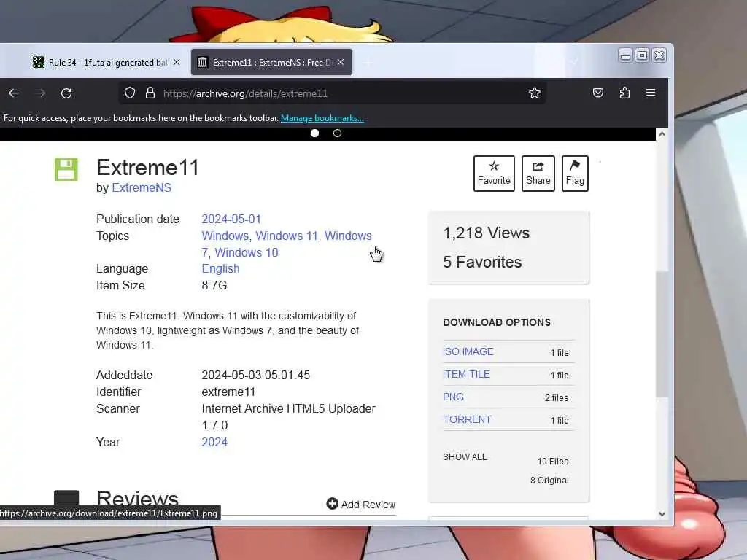Open the ExtremeNS uploader link

coord(142,187)
